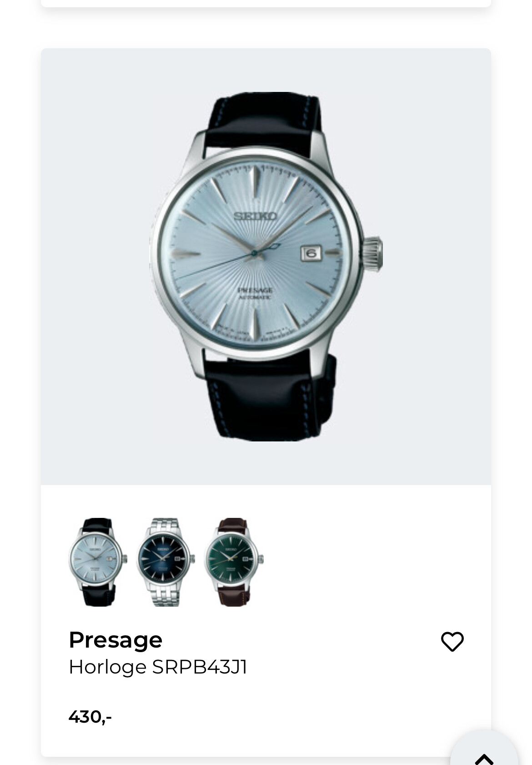Image resolution: width=532 pixels, height=765 pixels.
Task: Click the 430,- price label
Action: tap(90, 717)
